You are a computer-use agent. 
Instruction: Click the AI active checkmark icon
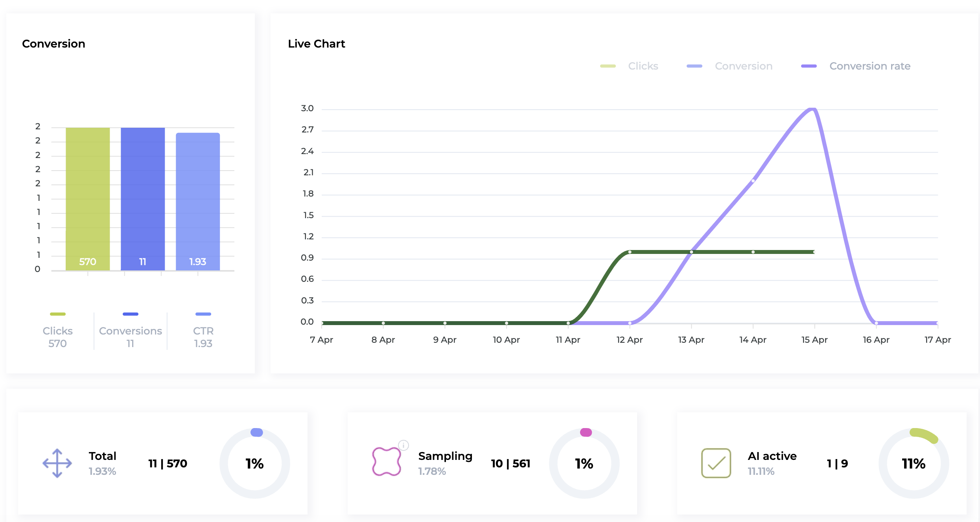click(x=716, y=463)
